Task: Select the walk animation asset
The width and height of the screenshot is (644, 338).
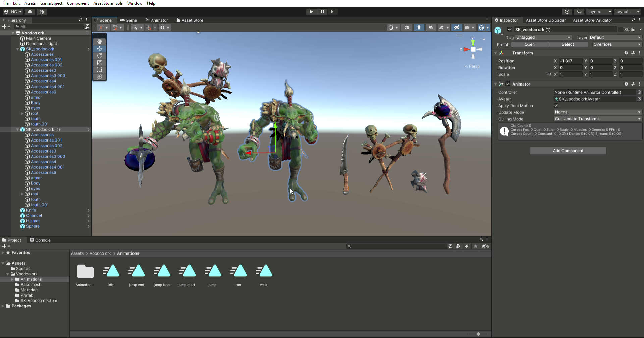Action: pos(264,275)
